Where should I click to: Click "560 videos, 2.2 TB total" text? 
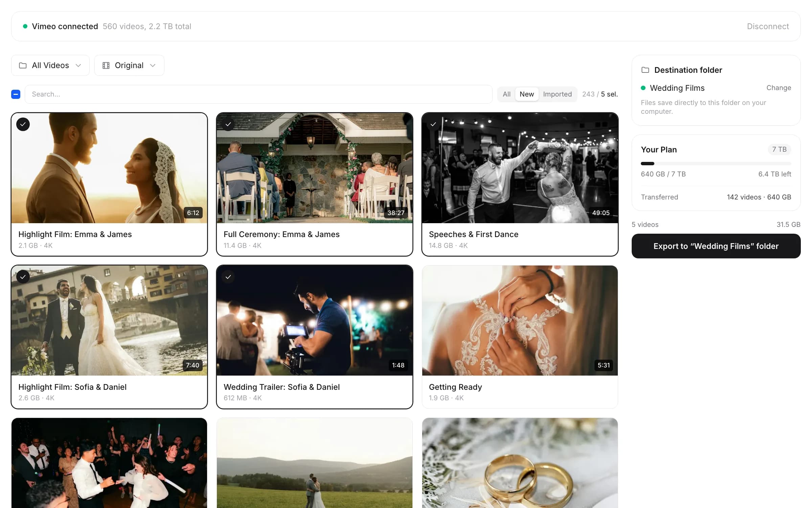coord(147,26)
